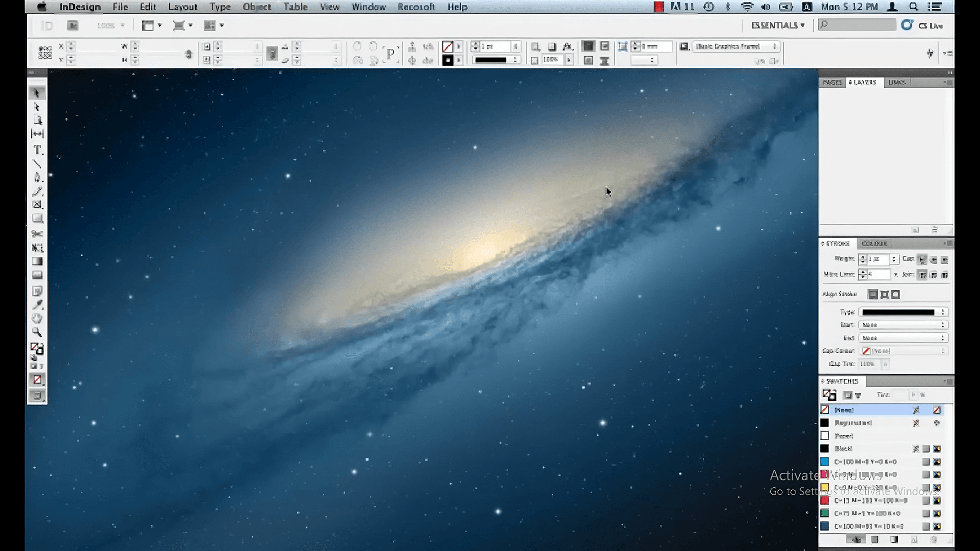Select the Hand tool
Screen dimensions: 980x551
click(x=37, y=318)
